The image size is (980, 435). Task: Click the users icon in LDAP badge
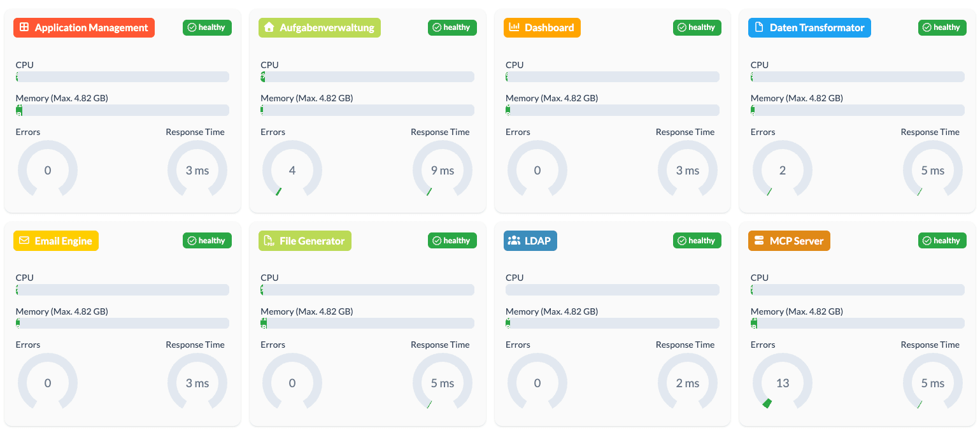(x=515, y=241)
